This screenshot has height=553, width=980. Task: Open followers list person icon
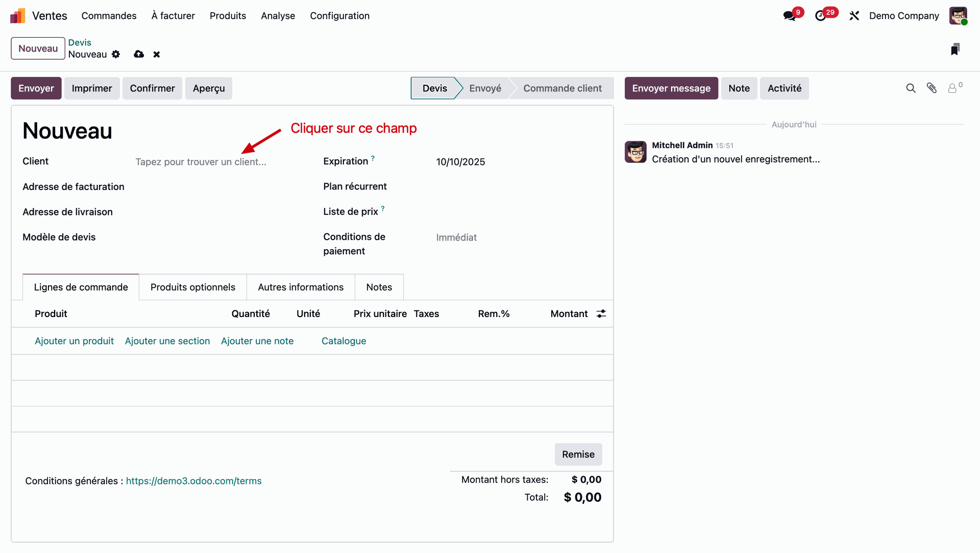click(x=953, y=88)
